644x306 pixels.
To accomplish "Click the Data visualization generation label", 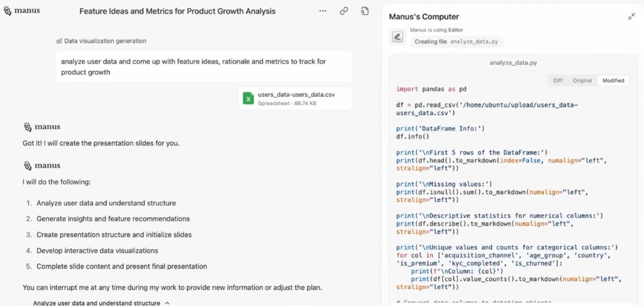I will [105, 41].
